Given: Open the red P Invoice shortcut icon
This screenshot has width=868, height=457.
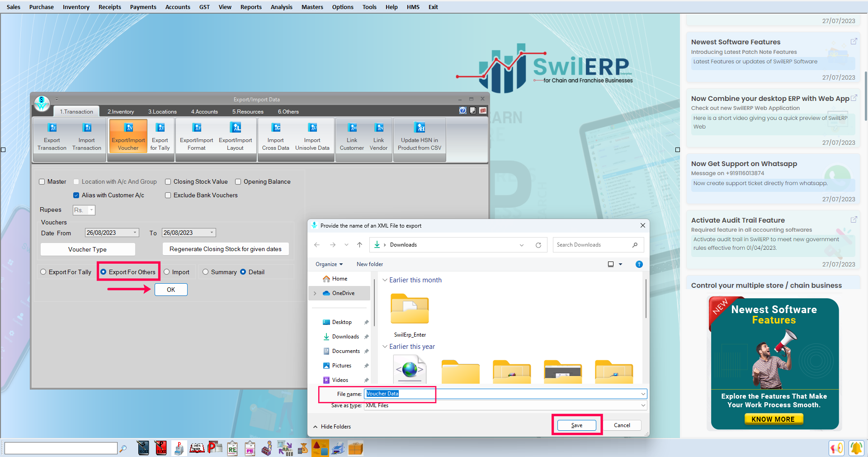Looking at the screenshot, I should click(x=160, y=448).
